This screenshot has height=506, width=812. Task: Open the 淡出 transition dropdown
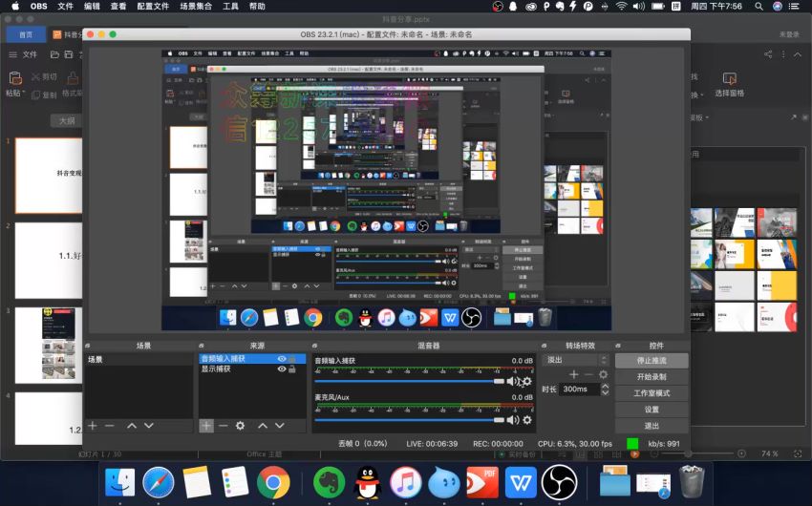(x=575, y=360)
